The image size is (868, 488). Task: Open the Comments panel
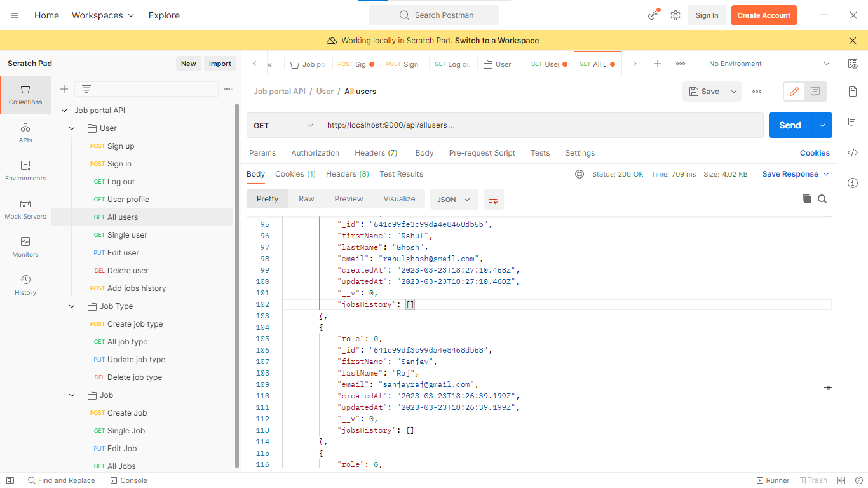click(853, 122)
